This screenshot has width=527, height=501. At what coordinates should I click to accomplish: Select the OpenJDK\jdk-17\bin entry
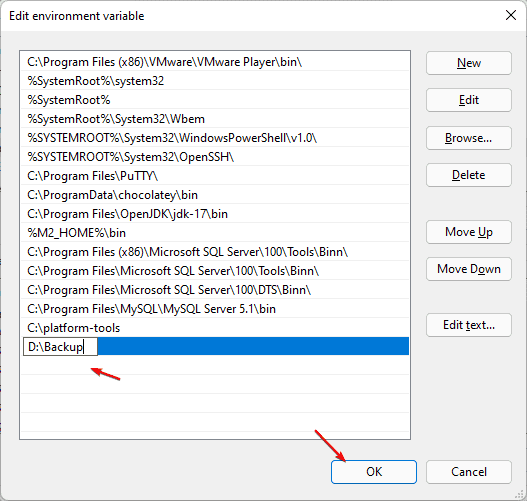(215, 214)
